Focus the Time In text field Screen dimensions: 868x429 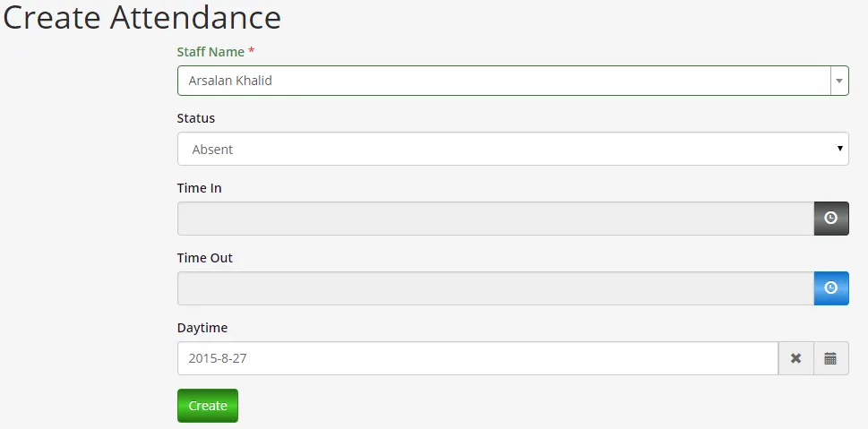point(494,219)
